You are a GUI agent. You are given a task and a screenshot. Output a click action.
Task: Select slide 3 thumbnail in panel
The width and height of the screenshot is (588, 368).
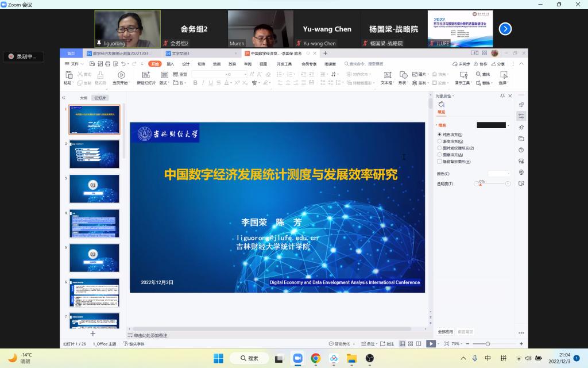click(x=94, y=189)
